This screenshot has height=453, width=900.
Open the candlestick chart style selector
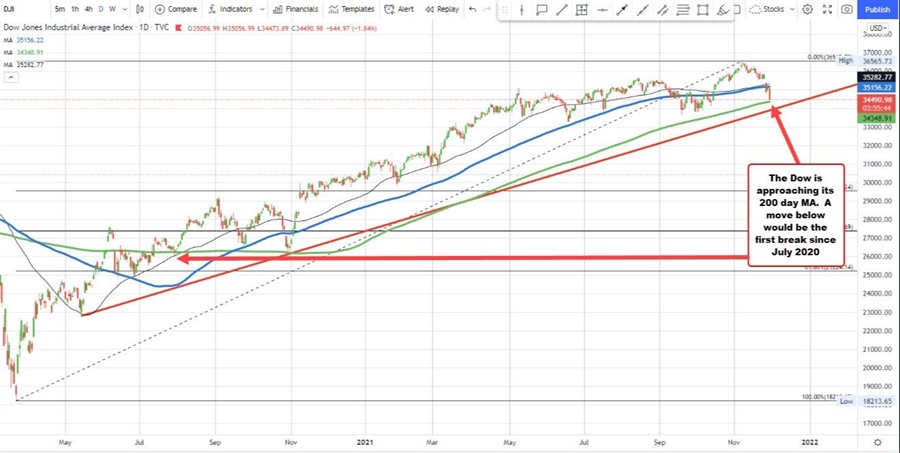click(141, 9)
